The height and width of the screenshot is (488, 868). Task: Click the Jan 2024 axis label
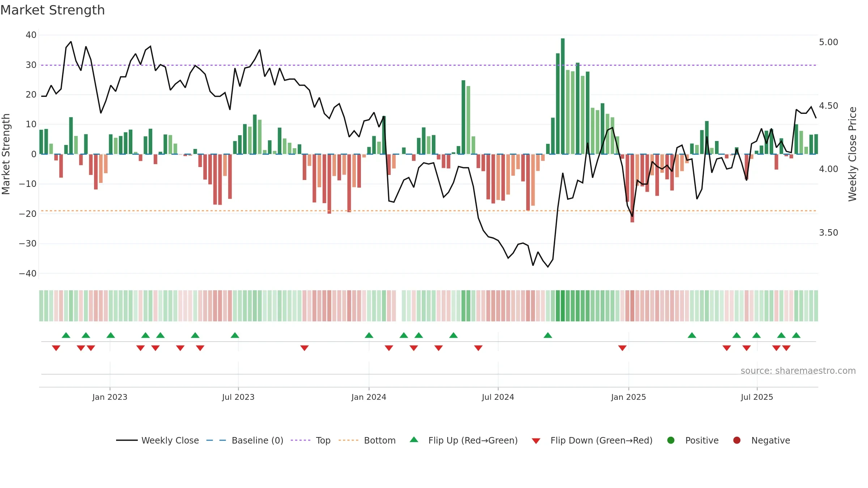[x=369, y=397]
